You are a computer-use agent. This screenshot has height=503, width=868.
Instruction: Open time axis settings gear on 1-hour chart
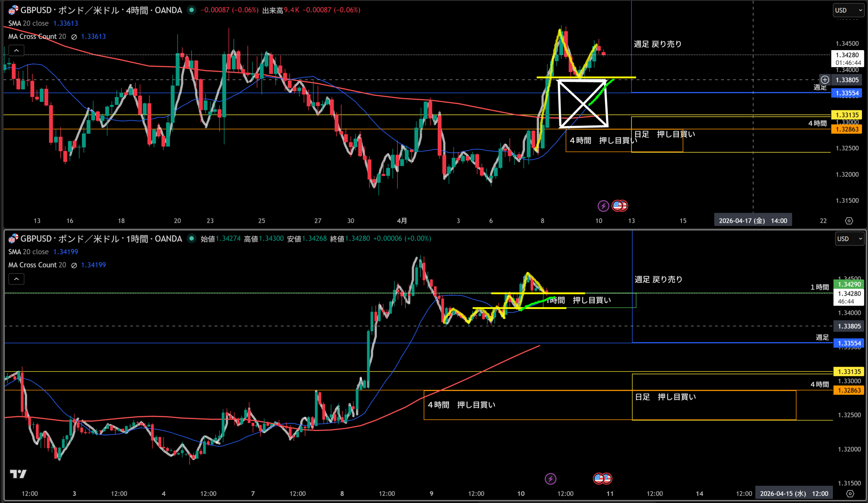pos(850,494)
